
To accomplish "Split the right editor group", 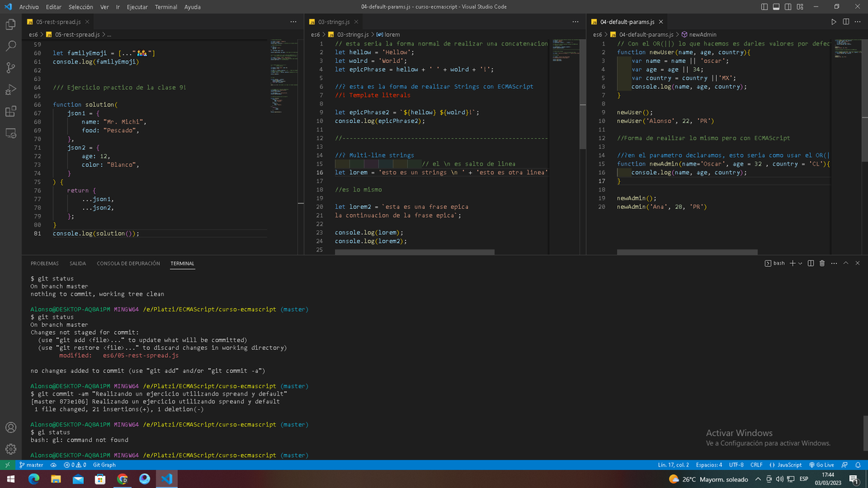I will click(846, 22).
